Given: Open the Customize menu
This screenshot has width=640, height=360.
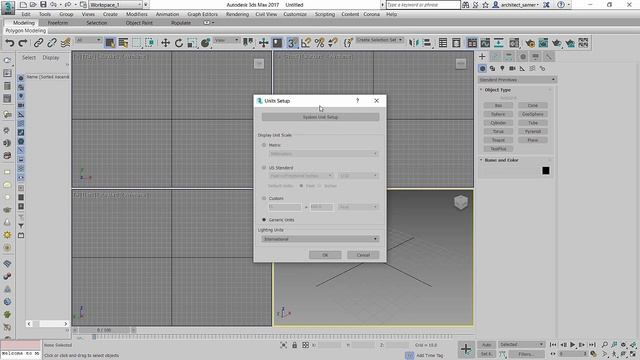Looking at the screenshot, I should point(295,14).
